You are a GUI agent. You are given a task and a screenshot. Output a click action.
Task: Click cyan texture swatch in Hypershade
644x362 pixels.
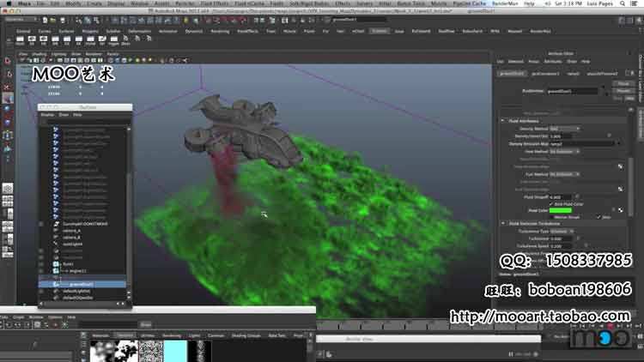pos(175,352)
